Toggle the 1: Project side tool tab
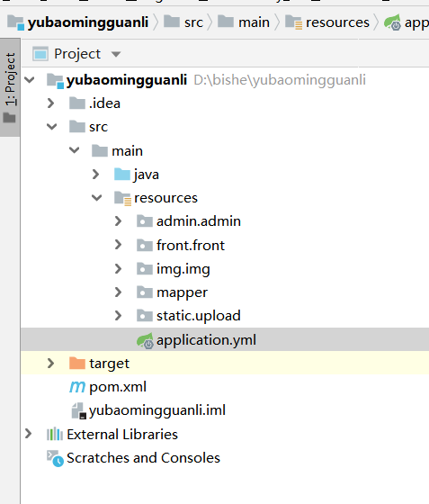 point(10,87)
